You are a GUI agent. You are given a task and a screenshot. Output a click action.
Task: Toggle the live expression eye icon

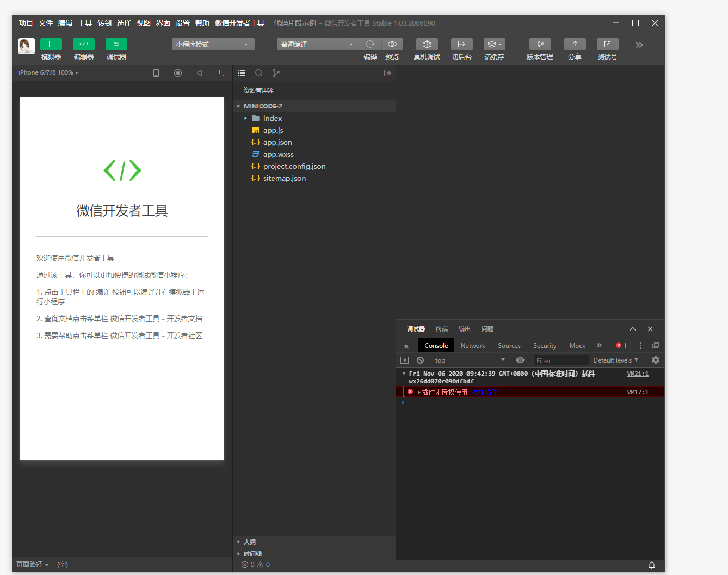point(520,360)
